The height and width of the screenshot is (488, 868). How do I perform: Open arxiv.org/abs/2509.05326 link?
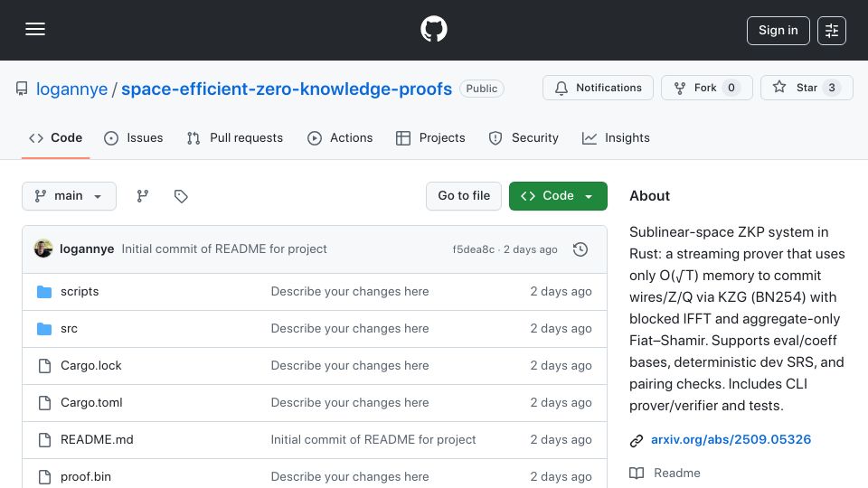tap(731, 440)
